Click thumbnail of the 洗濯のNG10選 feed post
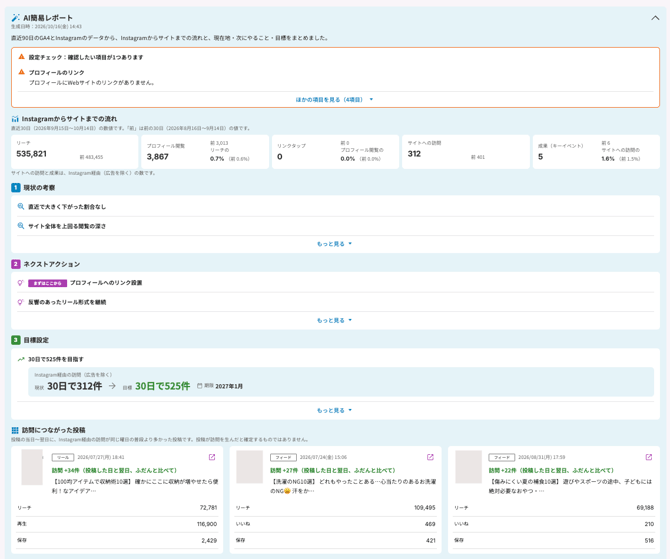Screen dimensions: 670x559 click(250, 467)
